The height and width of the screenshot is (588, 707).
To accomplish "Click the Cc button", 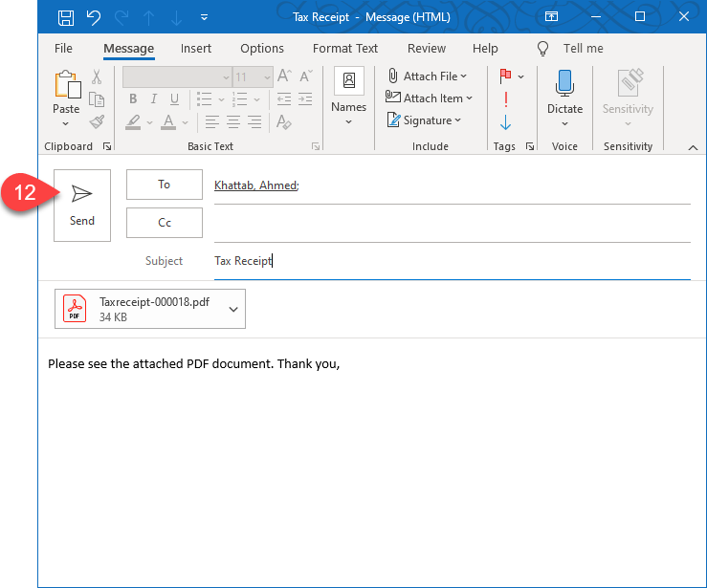I will (165, 223).
